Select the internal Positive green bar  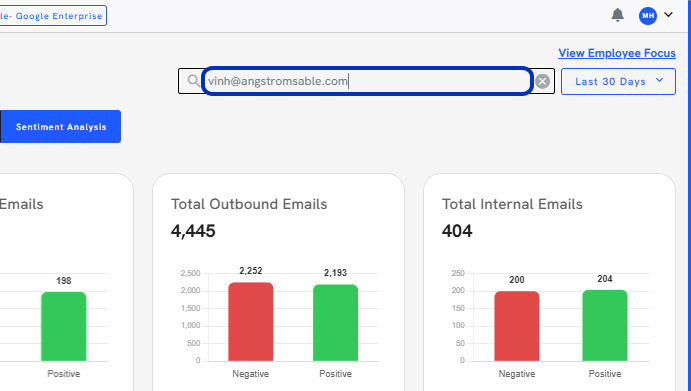(605, 325)
